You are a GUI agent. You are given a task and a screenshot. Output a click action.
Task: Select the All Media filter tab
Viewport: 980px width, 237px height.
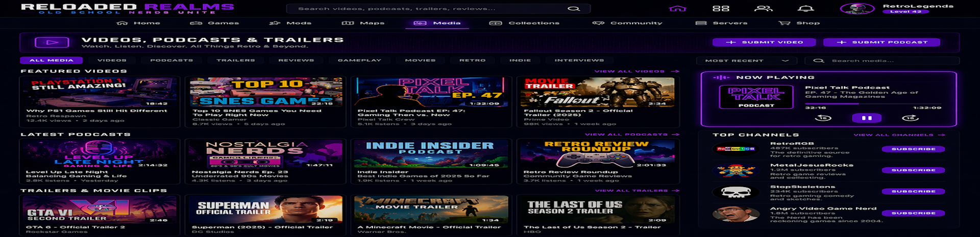click(52, 60)
